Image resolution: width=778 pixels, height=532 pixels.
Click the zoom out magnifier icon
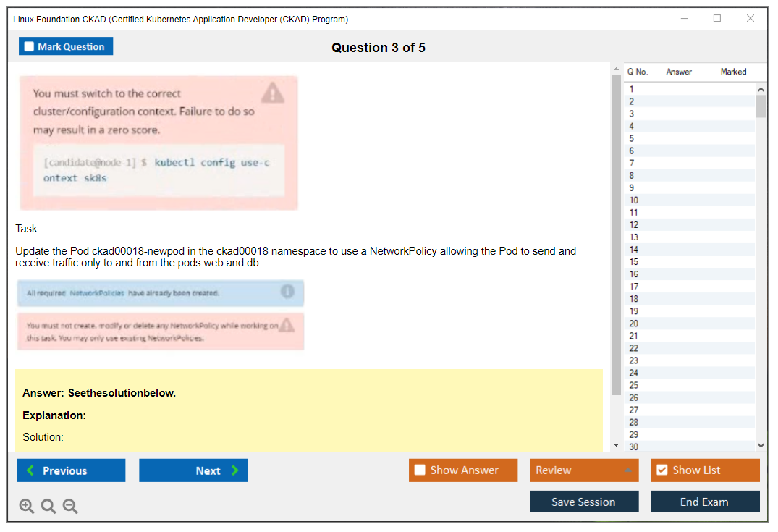(70, 507)
